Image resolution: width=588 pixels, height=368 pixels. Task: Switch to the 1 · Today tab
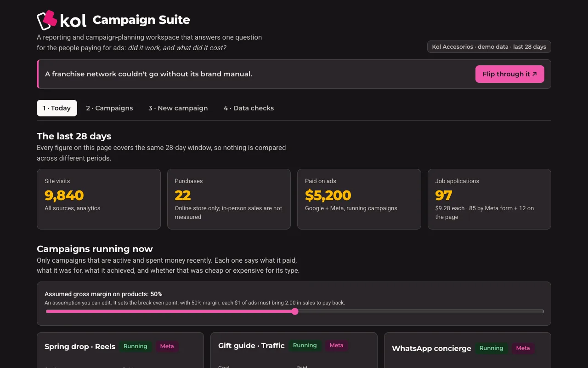click(x=57, y=108)
